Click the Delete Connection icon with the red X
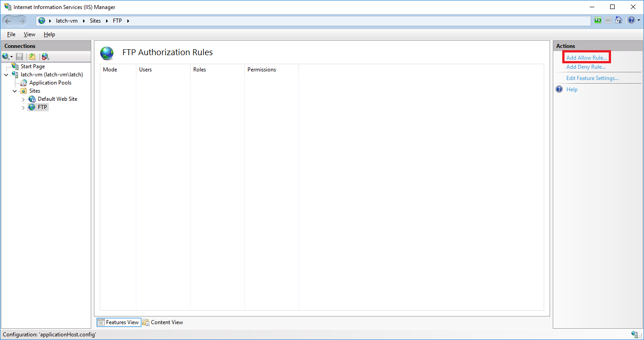Viewport: 644px width, 340px height. (45, 57)
